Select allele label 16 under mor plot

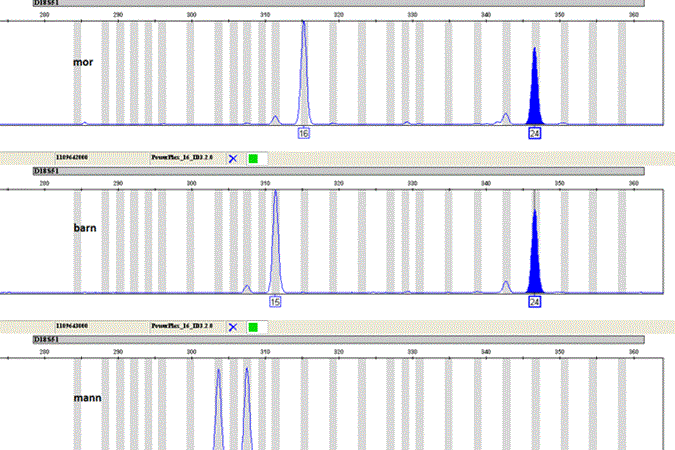[304, 133]
